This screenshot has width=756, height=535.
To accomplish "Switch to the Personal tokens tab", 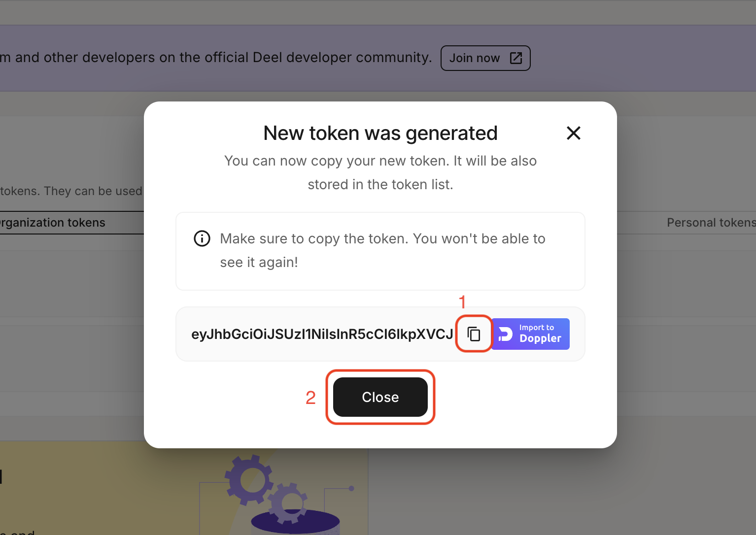I will point(711,222).
